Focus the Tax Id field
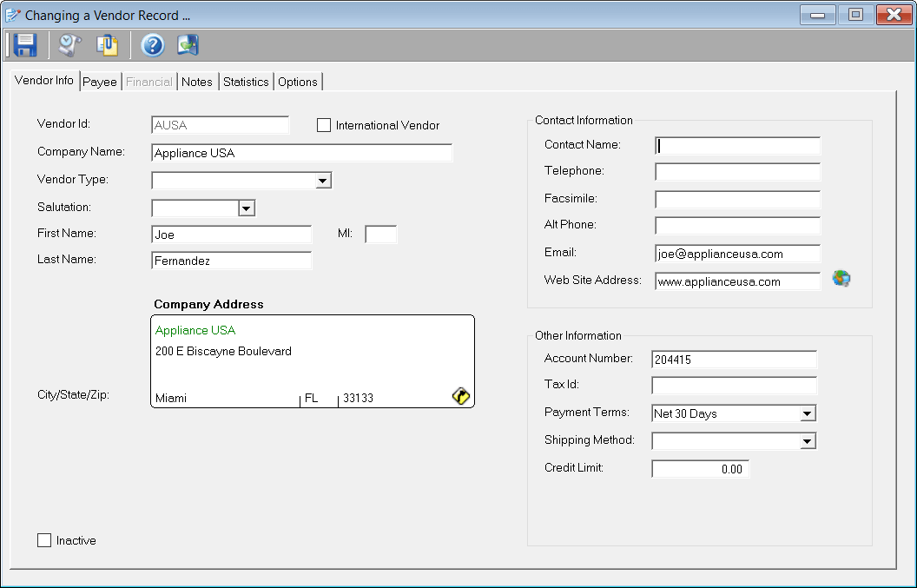The height and width of the screenshot is (588, 917). pos(734,386)
